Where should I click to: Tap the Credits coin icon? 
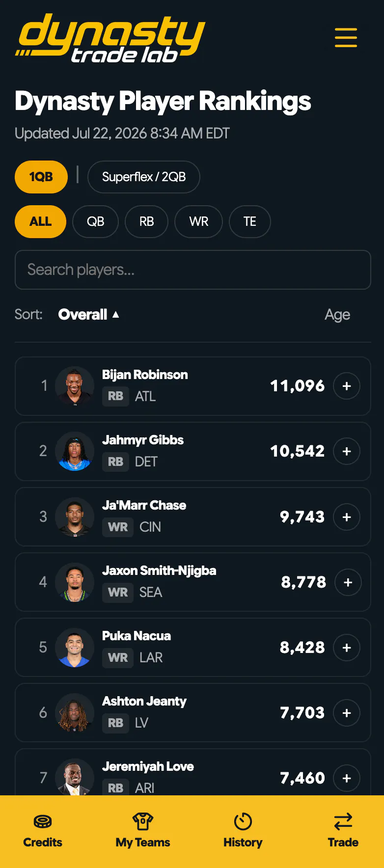(x=43, y=821)
